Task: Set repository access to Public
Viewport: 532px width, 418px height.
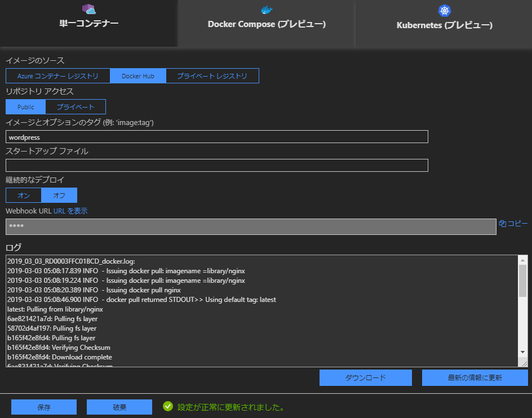Action: click(x=26, y=107)
